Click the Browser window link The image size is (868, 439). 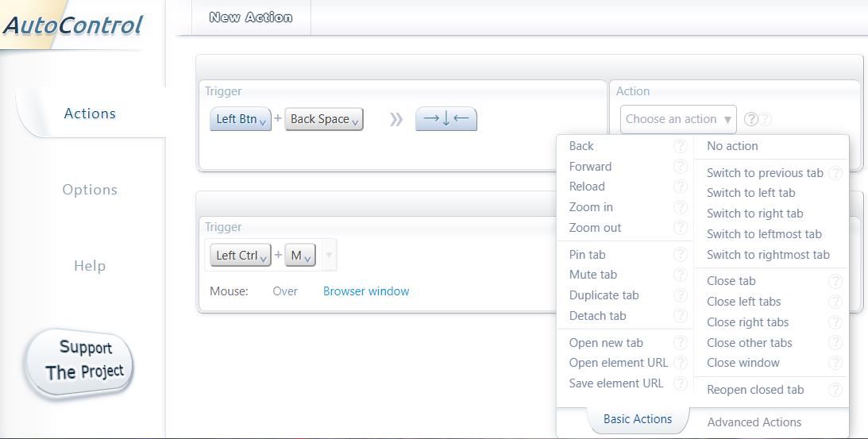pos(366,291)
